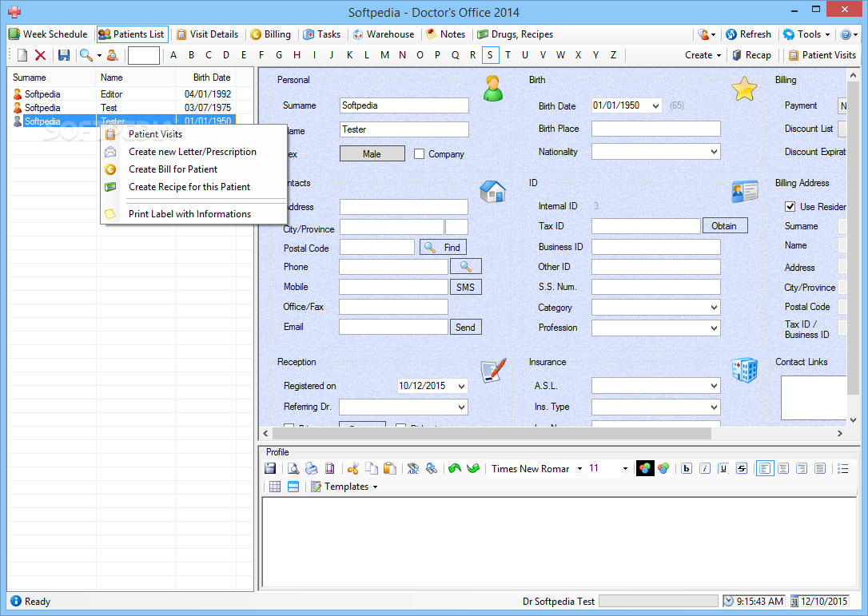Align text left in profile editor
This screenshot has width=868, height=616.
point(764,469)
